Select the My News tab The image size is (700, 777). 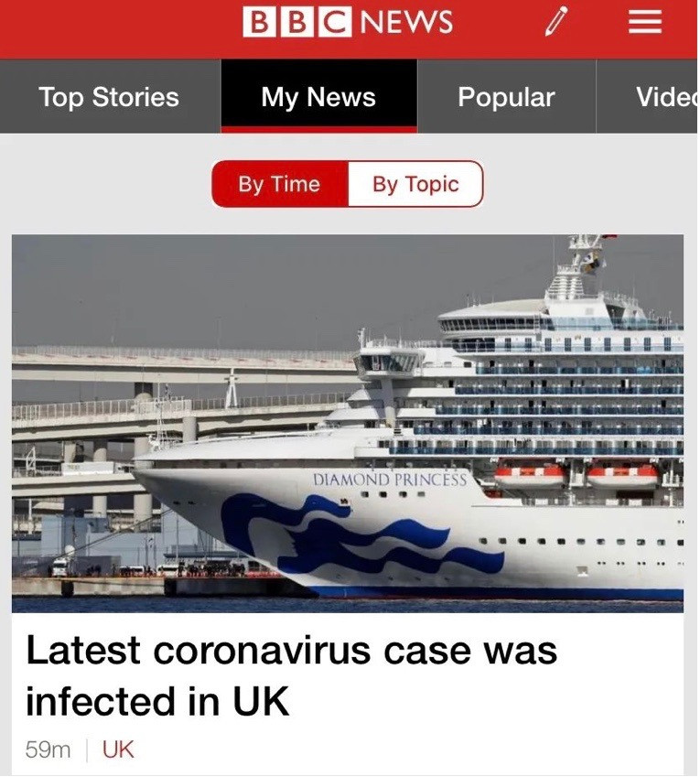(319, 97)
